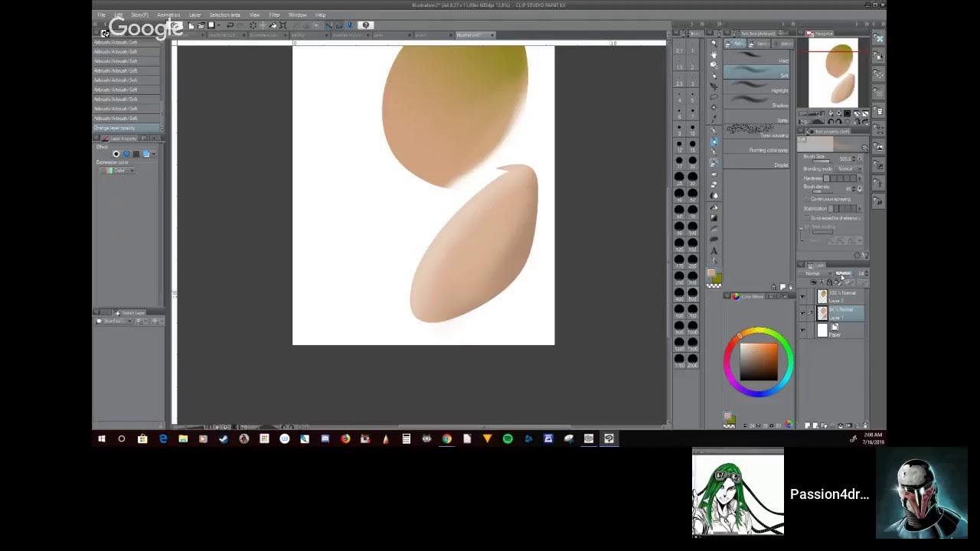Enable the Continuous spraying checkbox
Screen dimensions: 980x551
pyautogui.click(x=806, y=199)
